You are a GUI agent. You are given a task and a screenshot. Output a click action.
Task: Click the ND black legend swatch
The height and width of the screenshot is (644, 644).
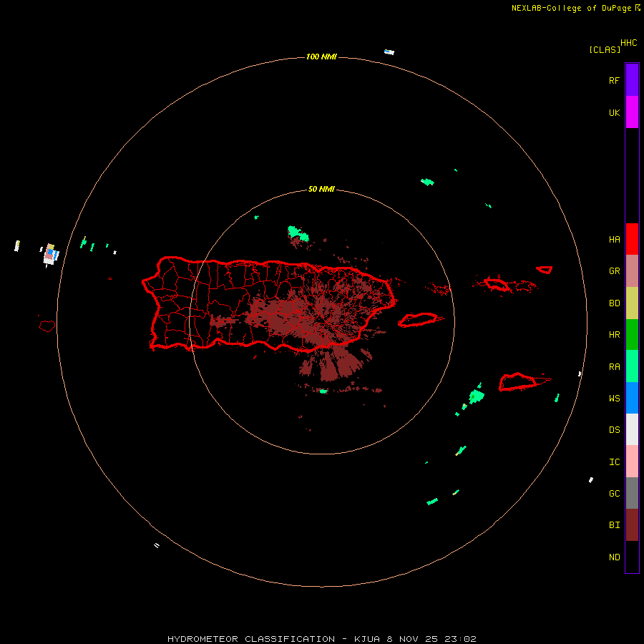[632, 557]
